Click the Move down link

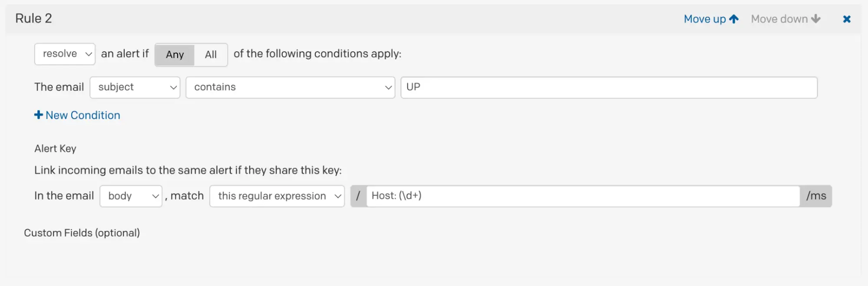click(x=779, y=19)
